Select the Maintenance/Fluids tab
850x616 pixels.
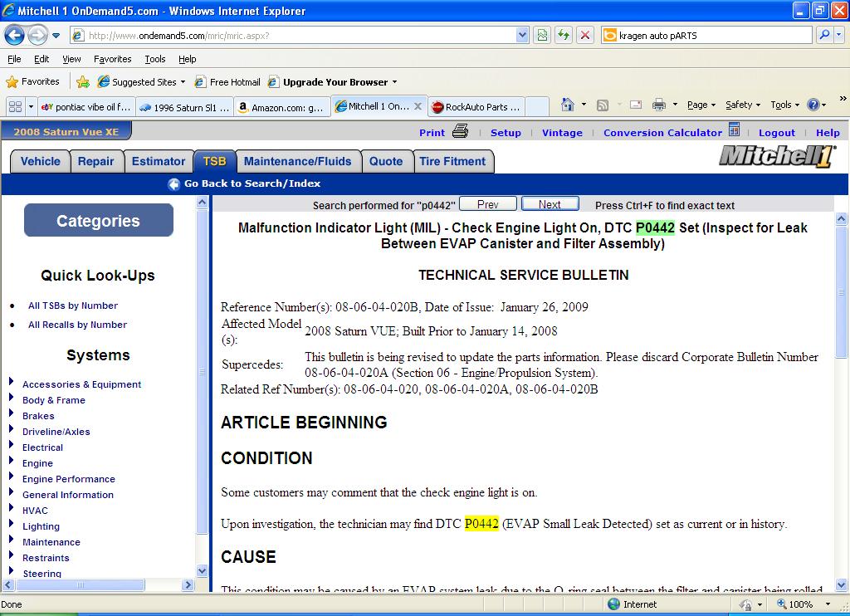298,162
